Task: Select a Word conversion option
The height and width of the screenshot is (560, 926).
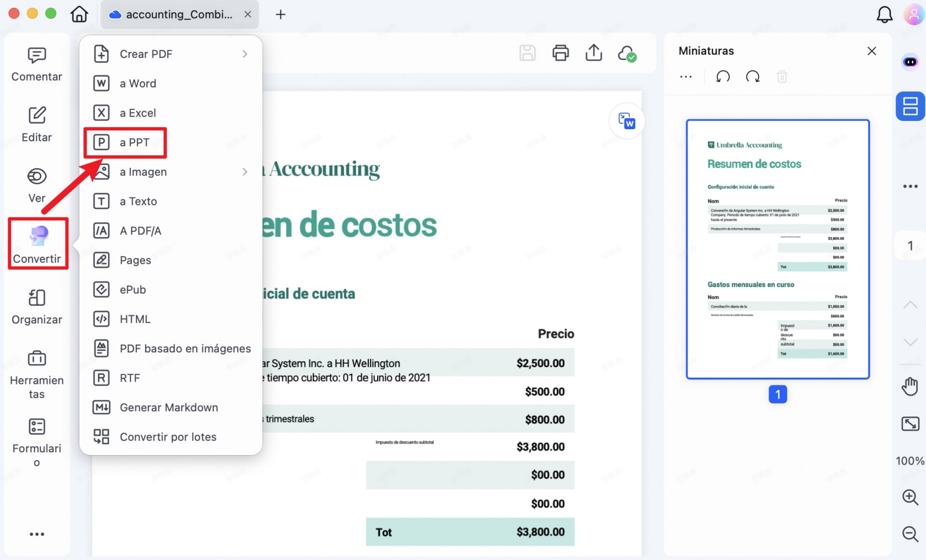Action: pos(139,83)
